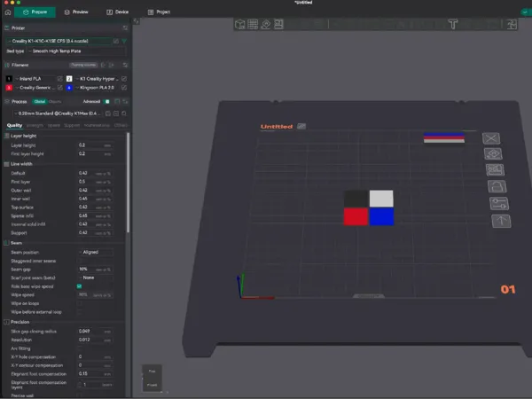Select the Text tool icon
Screen dimensions: 532x399
click(453, 24)
